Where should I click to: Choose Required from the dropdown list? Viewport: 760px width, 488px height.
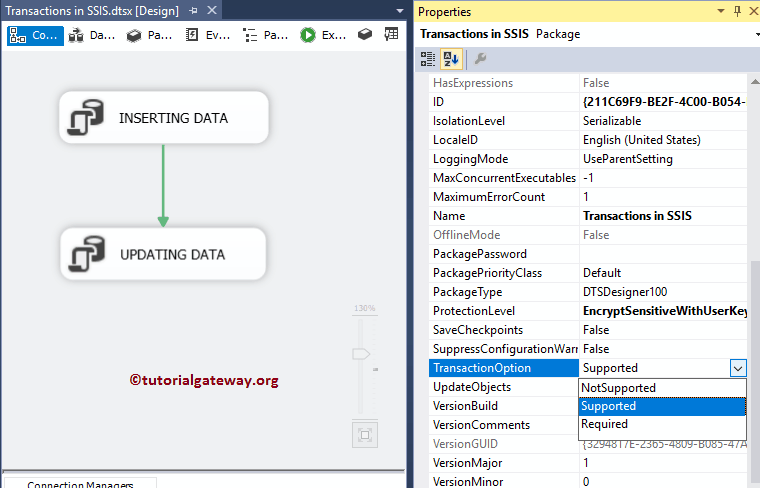(x=663, y=424)
